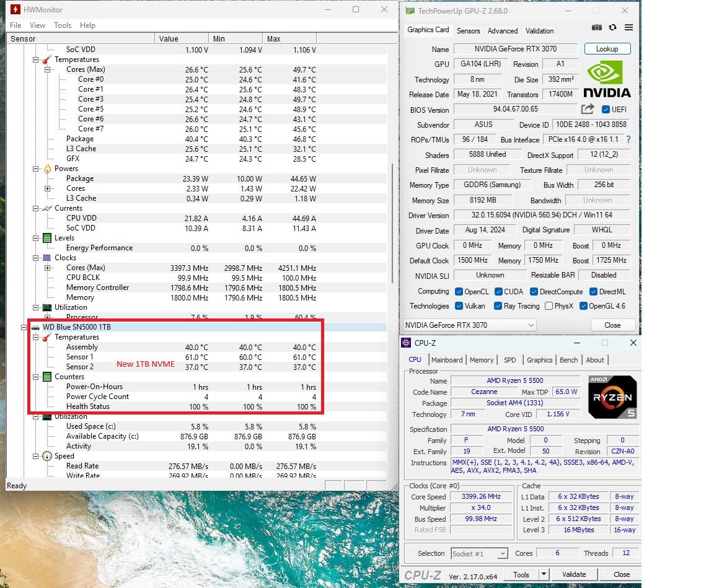
Task: Open the HWMonitor Tools menu
Action: point(63,25)
